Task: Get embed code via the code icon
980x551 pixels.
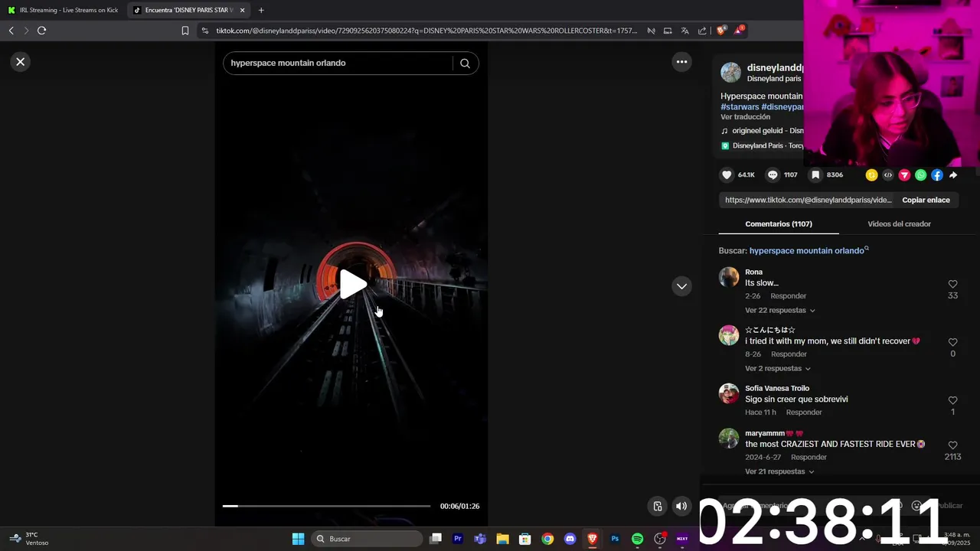Action: click(x=888, y=175)
